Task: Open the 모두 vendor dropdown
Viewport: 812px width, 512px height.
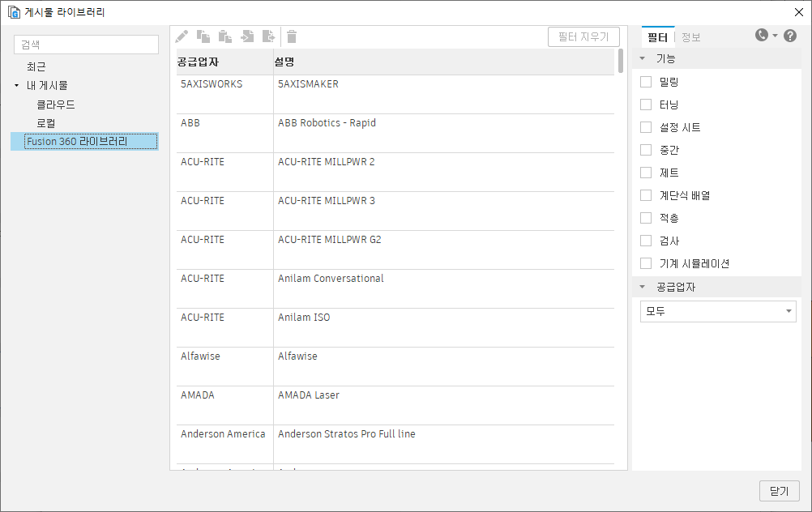Action: [718, 312]
